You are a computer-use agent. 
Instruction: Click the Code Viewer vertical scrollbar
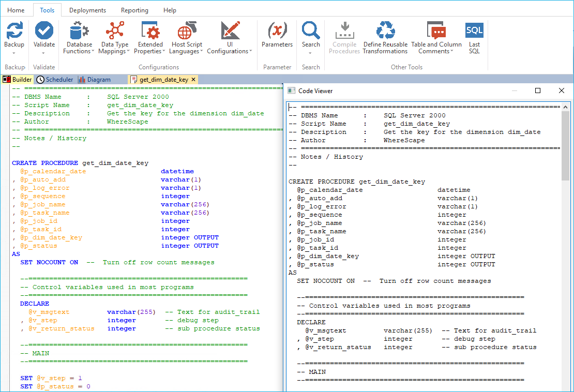pos(565,146)
